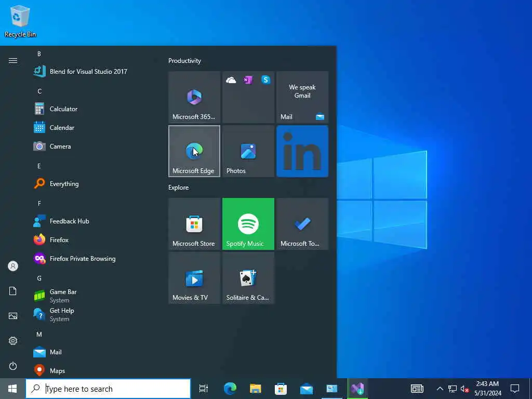Open the user account menu
The width and height of the screenshot is (532, 399).
(13, 266)
